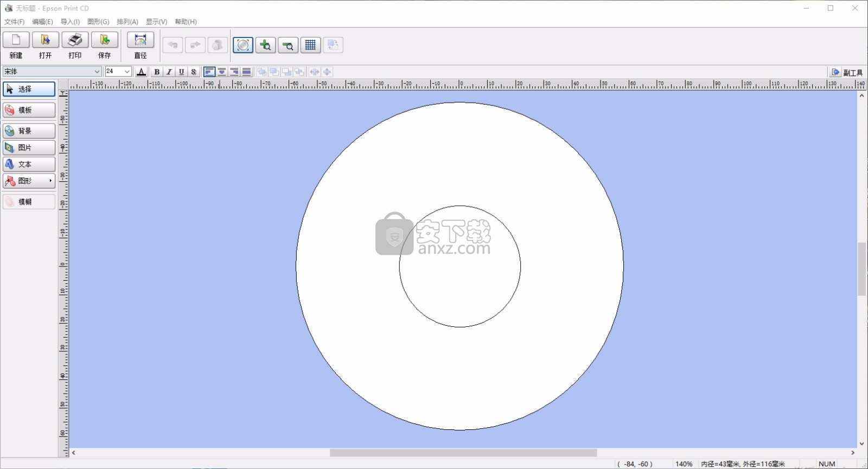Click the 140% zoom status value
Image resolution: width=868 pixels, height=469 pixels.
point(684,464)
